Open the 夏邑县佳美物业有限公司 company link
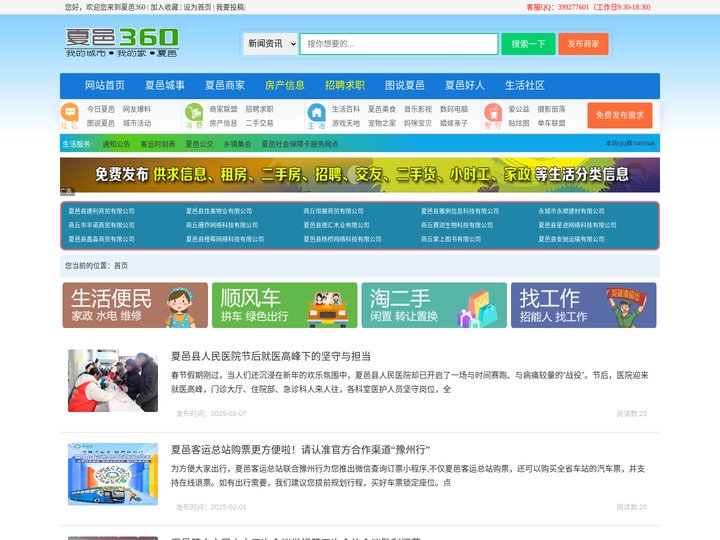 pyautogui.click(x=219, y=211)
